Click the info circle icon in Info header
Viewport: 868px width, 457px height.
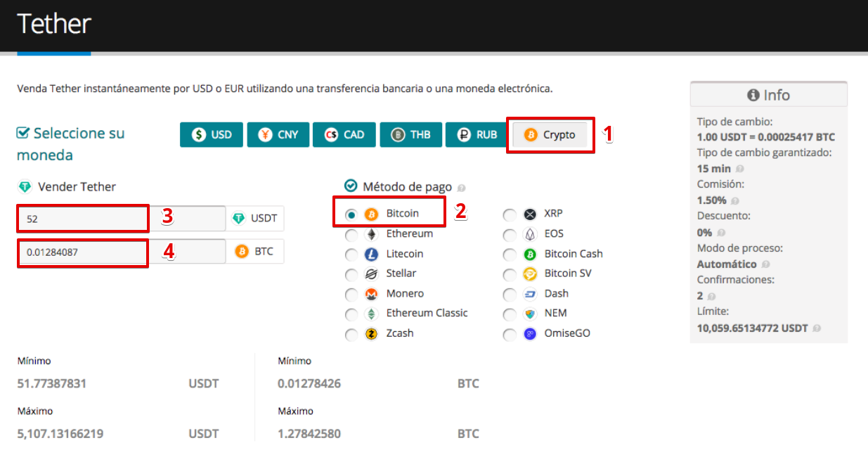753,96
